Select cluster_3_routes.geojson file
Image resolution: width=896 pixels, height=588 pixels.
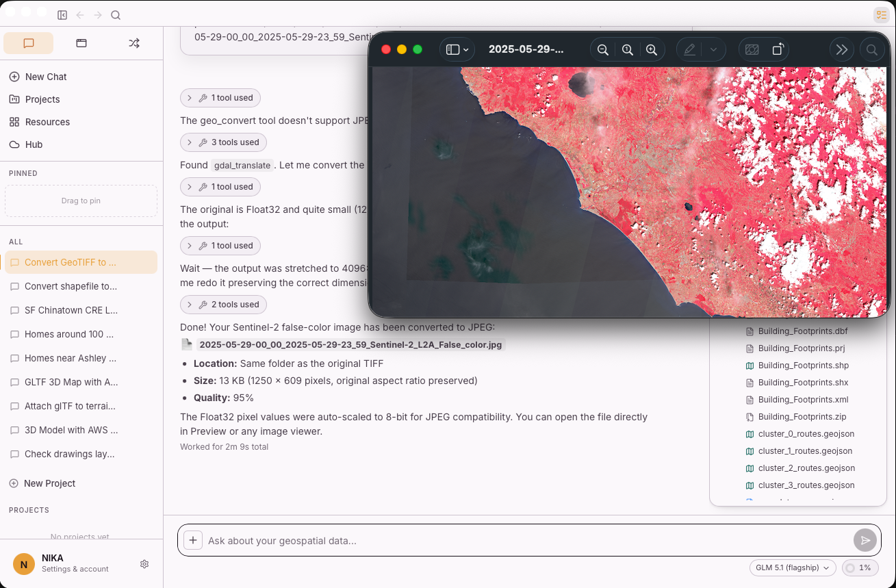pos(801,485)
